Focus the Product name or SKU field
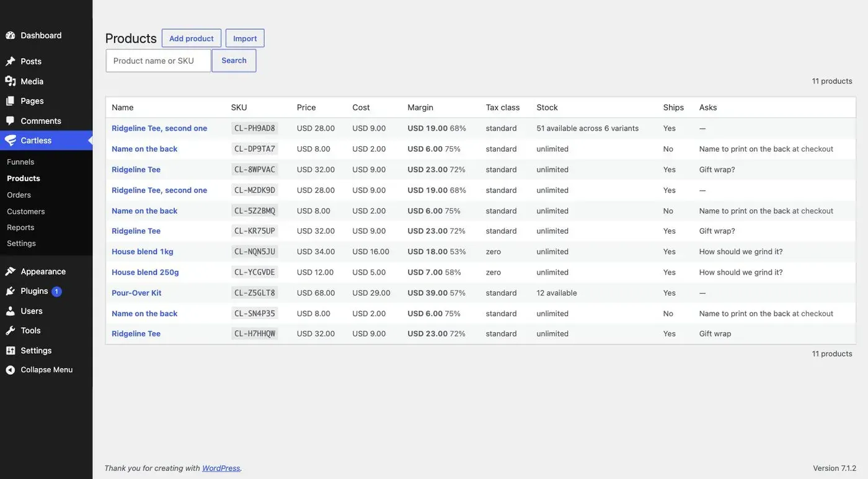This screenshot has width=868, height=479. point(159,61)
